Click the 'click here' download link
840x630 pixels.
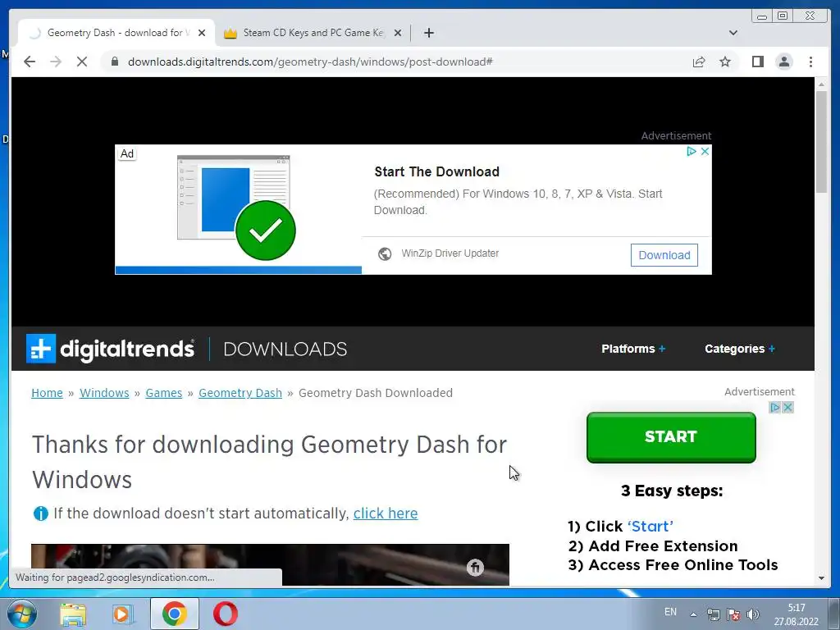tap(386, 514)
